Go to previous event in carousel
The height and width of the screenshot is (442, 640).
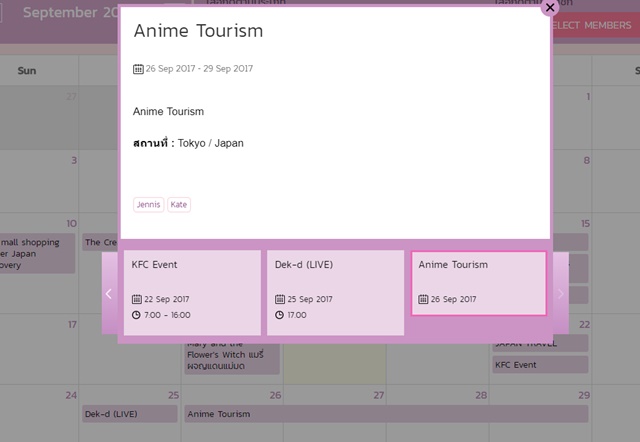(x=109, y=293)
